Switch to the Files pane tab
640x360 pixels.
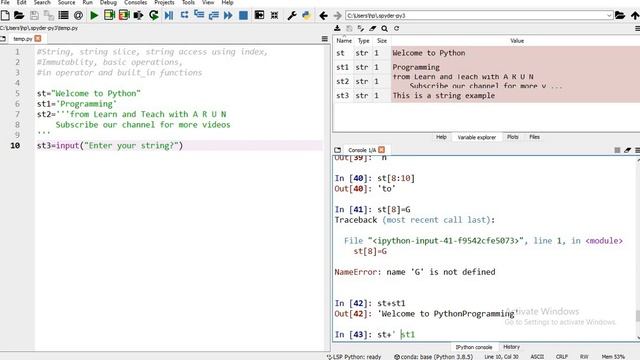pyautogui.click(x=534, y=137)
